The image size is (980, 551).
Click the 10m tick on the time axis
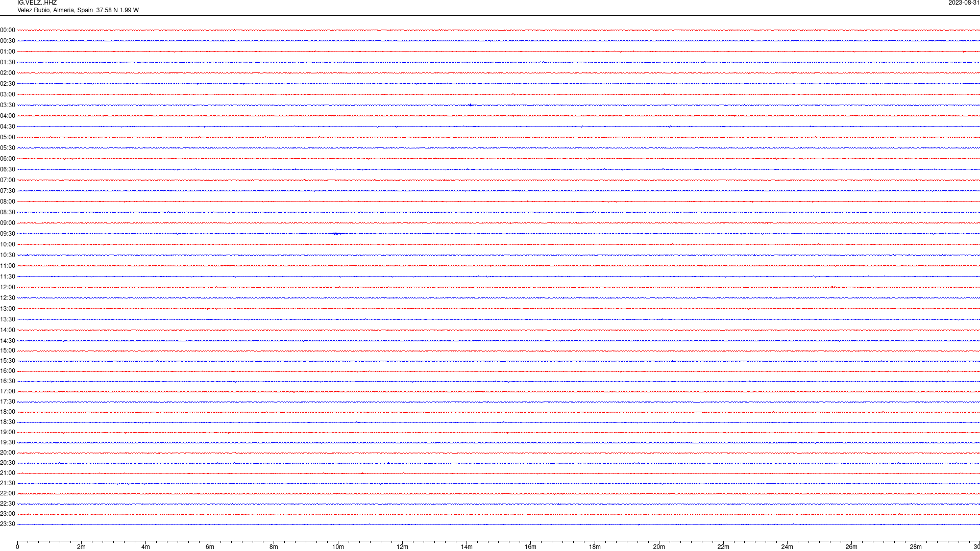coord(338,547)
